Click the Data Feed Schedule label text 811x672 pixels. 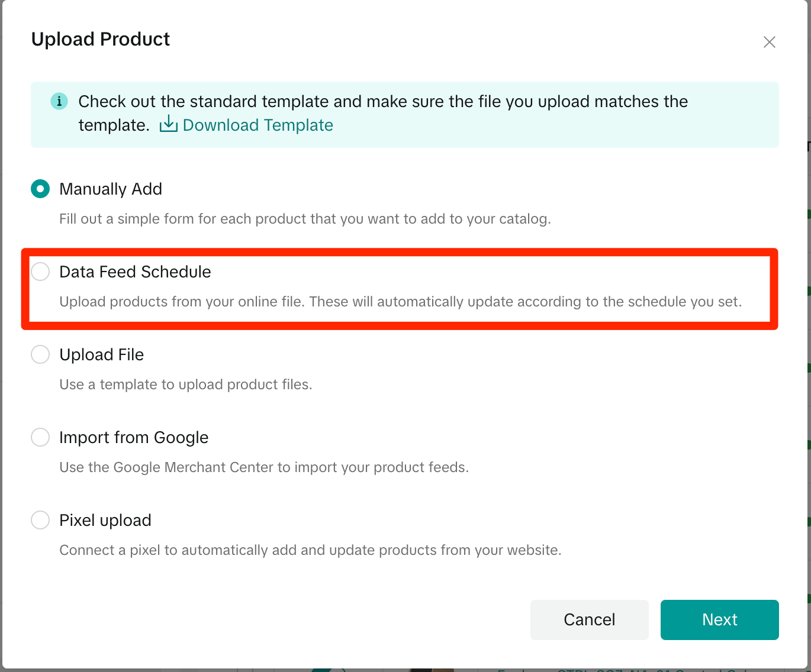[135, 272]
